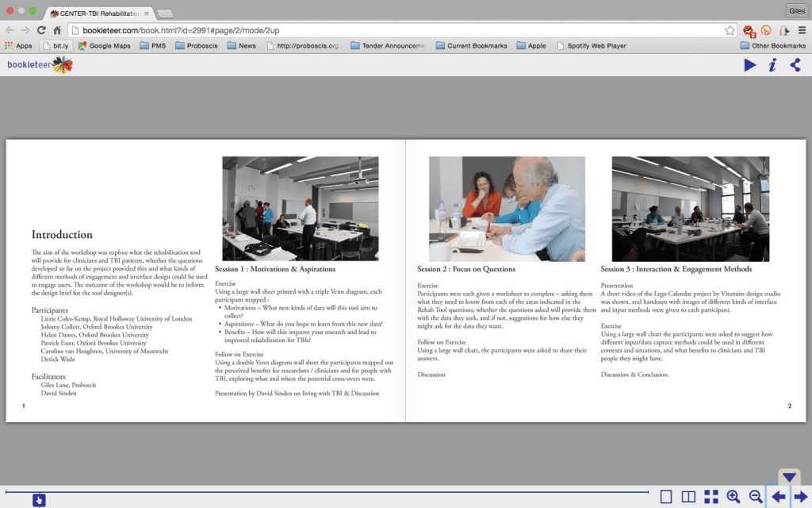Image resolution: width=812 pixels, height=508 pixels.
Task: Open a new browser tab
Action: [165, 13]
